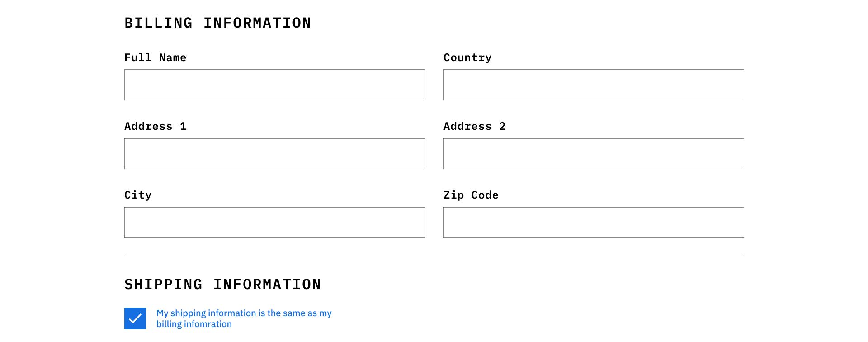The image size is (868, 342).
Task: Uncheck the same-as-billing shipping checkbox
Action: click(135, 318)
